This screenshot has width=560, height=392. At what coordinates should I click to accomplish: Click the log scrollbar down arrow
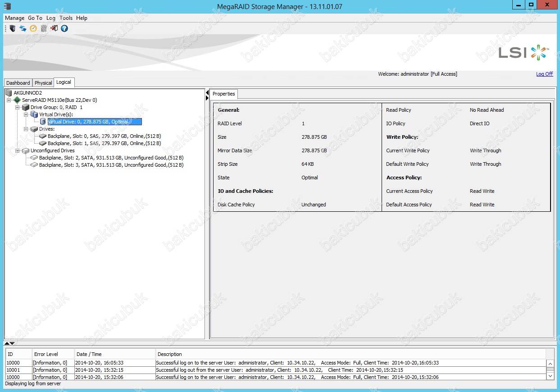pyautogui.click(x=550, y=375)
